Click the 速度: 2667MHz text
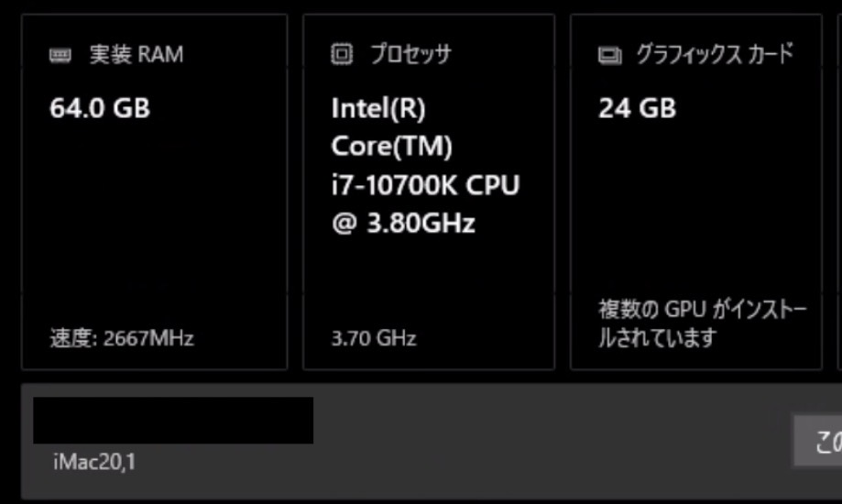This screenshot has height=504, width=842. (122, 338)
